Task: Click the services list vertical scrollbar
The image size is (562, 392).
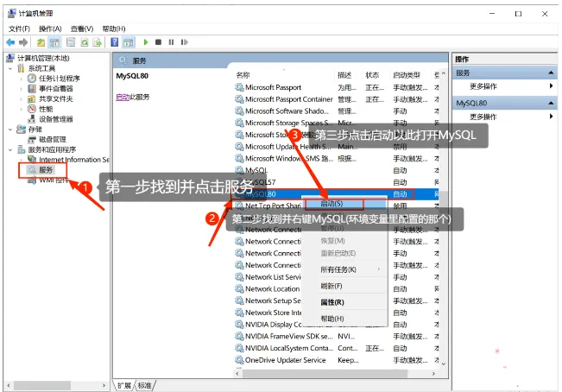Action: (x=444, y=218)
